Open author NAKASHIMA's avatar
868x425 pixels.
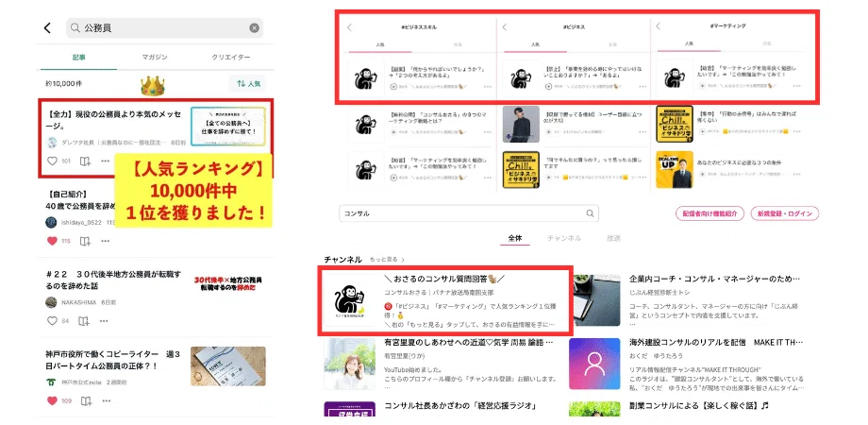tap(51, 302)
